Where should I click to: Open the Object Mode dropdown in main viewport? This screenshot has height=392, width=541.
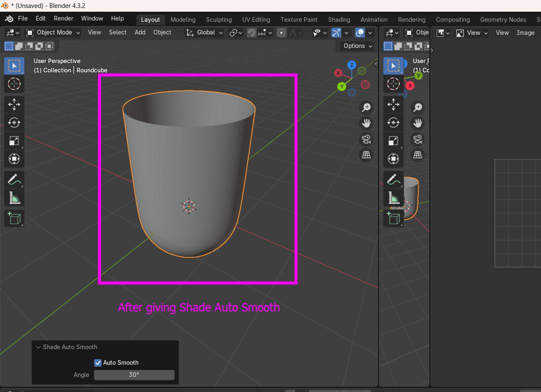click(x=53, y=32)
